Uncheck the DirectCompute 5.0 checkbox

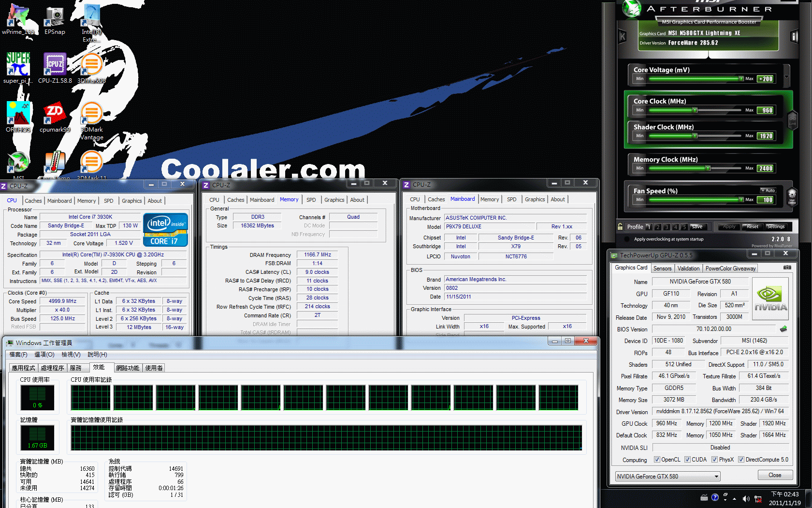point(741,460)
